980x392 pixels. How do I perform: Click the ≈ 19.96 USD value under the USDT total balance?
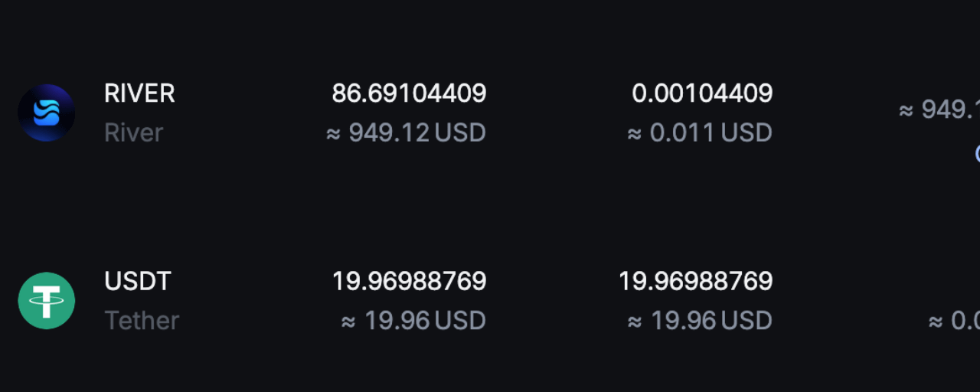click(x=413, y=320)
